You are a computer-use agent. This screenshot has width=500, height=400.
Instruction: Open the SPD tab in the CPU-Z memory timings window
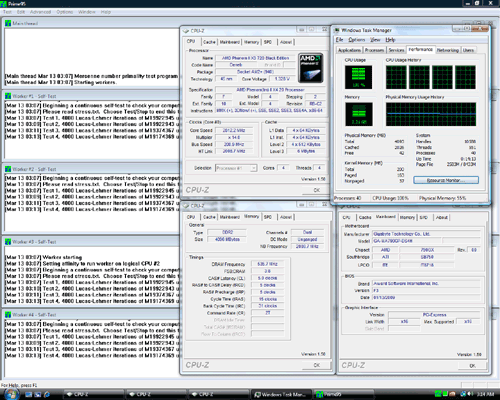click(x=268, y=217)
